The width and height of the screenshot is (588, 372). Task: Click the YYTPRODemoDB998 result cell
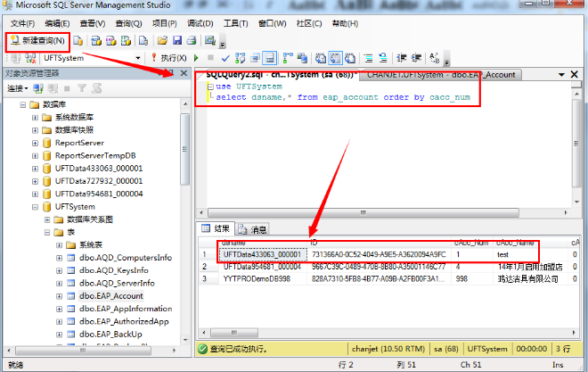coord(263,279)
